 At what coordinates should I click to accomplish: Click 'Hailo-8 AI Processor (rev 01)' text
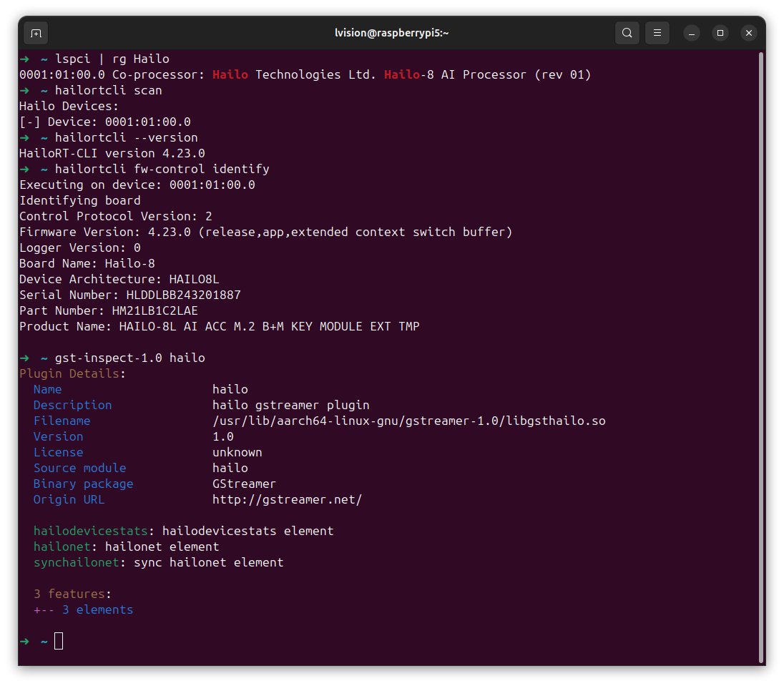tap(488, 75)
